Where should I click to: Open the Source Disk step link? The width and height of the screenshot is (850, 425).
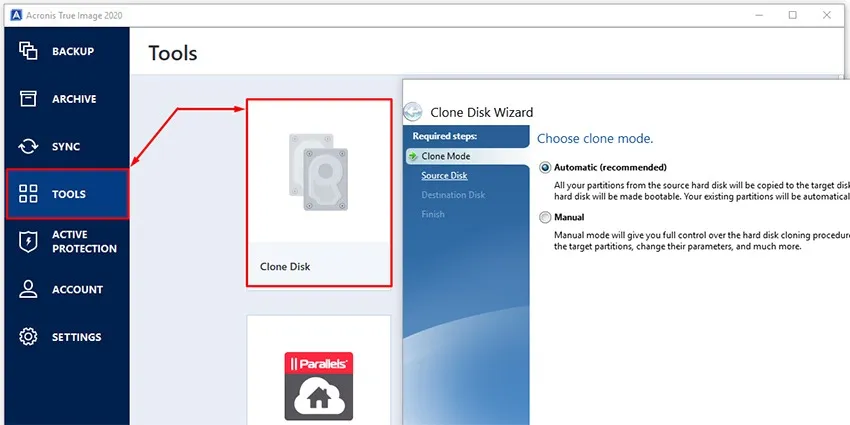(445, 176)
